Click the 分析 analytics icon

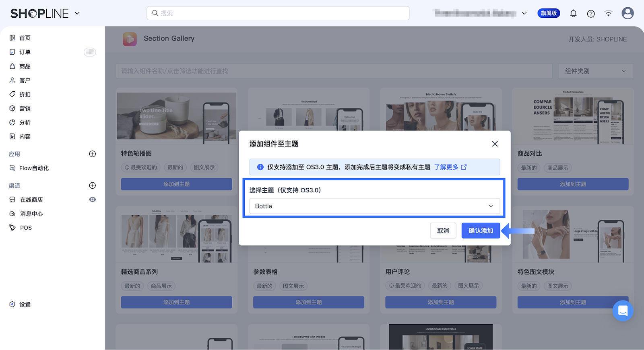tap(12, 122)
